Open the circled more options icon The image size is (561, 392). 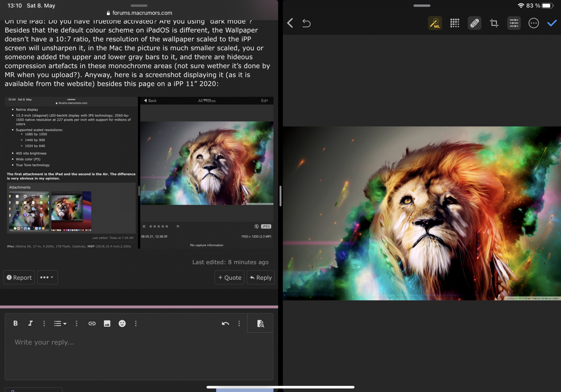pos(533,23)
